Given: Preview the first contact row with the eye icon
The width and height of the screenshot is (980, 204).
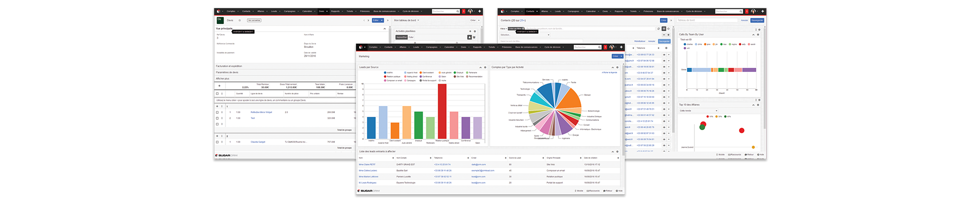Looking at the screenshot, I should pyautogui.click(x=664, y=55).
